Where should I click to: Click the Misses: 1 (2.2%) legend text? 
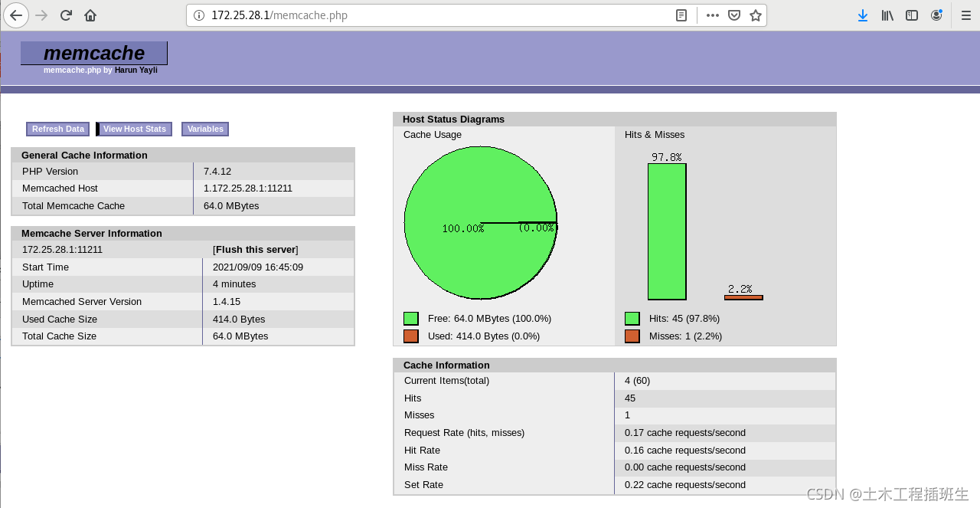tap(686, 336)
